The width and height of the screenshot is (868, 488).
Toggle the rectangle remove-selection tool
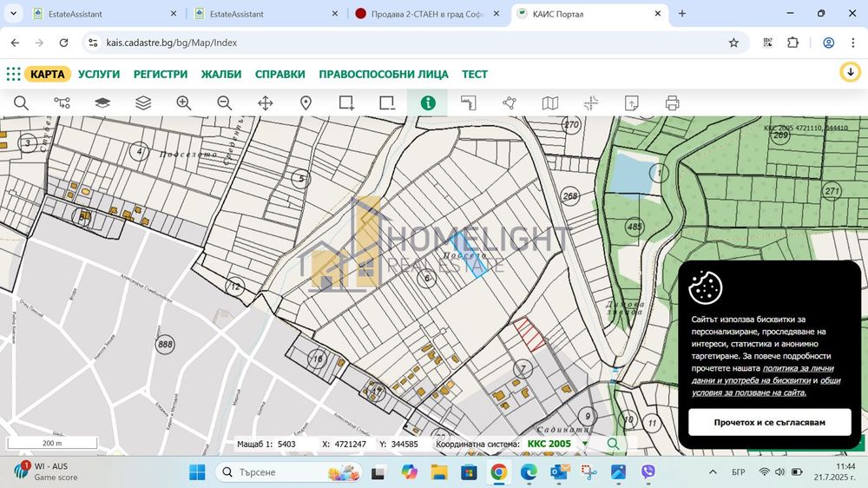click(387, 102)
